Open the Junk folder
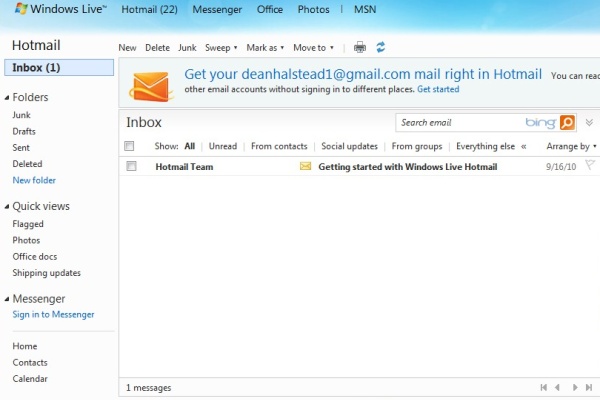The width and height of the screenshot is (600, 400). pyautogui.click(x=21, y=115)
